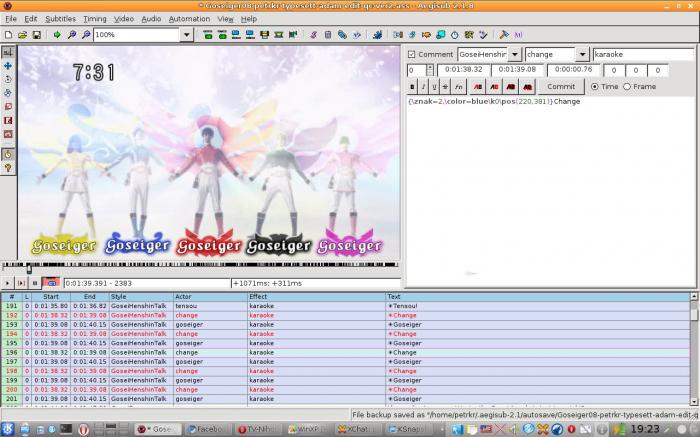Open the actor 'change' dropdown
Viewport: 700px width, 437px height.
(582, 54)
